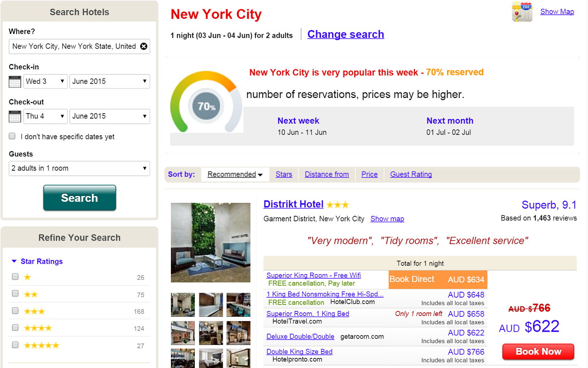The height and width of the screenshot is (368, 588).
Task: Select the four-star rating checkbox
Action: (x=15, y=328)
